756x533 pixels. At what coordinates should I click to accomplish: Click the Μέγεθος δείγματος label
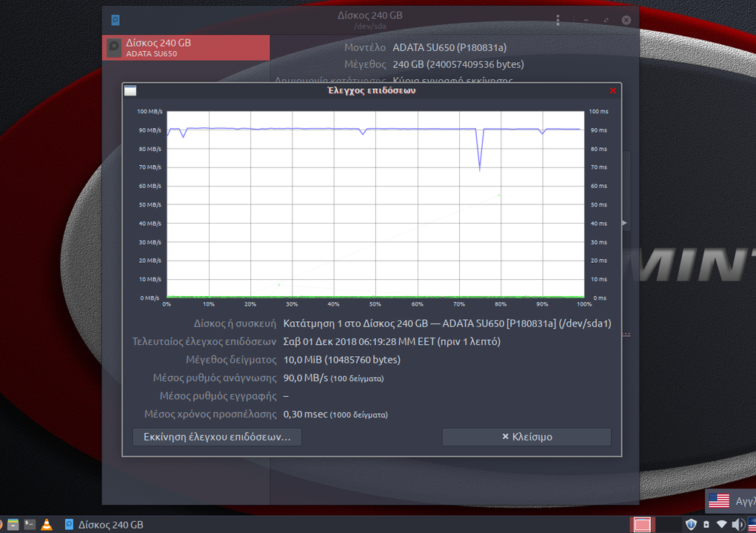[231, 360]
